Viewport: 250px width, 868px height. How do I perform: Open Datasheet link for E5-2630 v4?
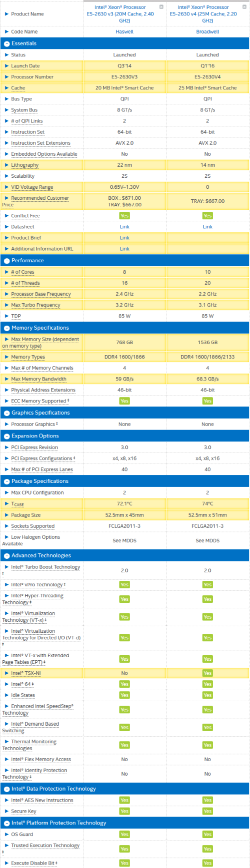pyautogui.click(x=207, y=227)
